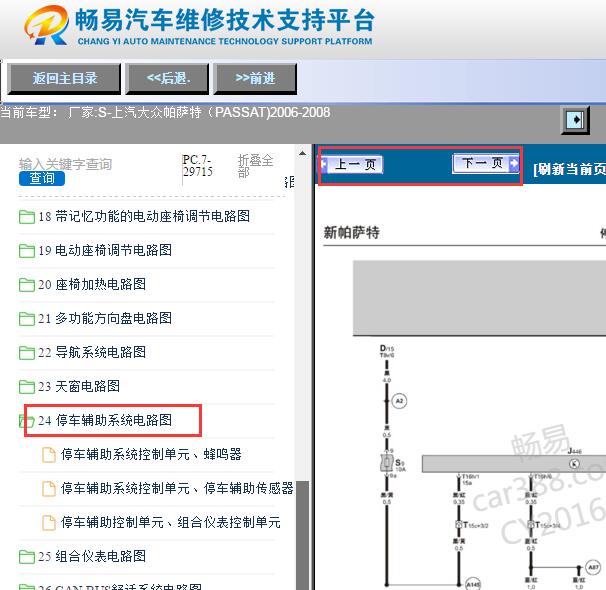Open folder icon for 23 天窗电路图
Image resolution: width=606 pixels, height=590 pixels.
[27, 387]
